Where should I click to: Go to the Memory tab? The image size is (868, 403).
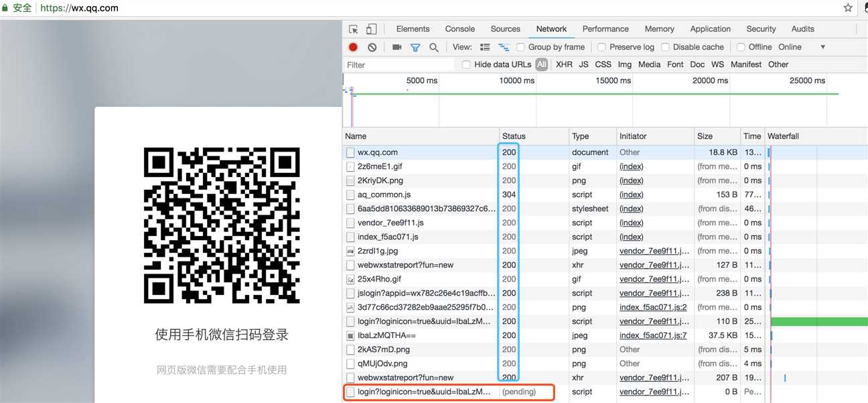(x=660, y=29)
